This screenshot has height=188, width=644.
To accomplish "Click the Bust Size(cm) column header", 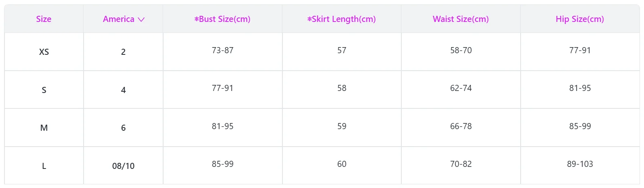I will [x=222, y=19].
